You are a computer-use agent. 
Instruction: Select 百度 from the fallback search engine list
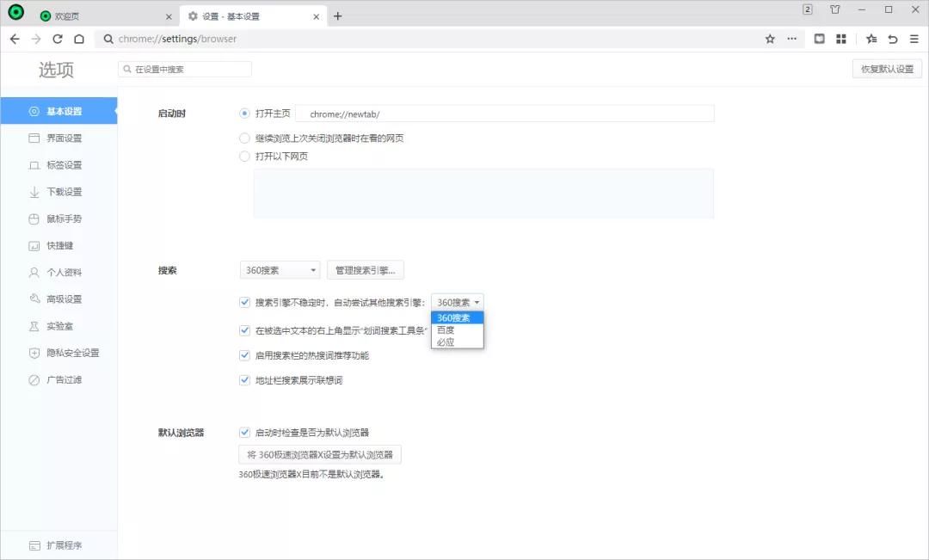click(446, 329)
